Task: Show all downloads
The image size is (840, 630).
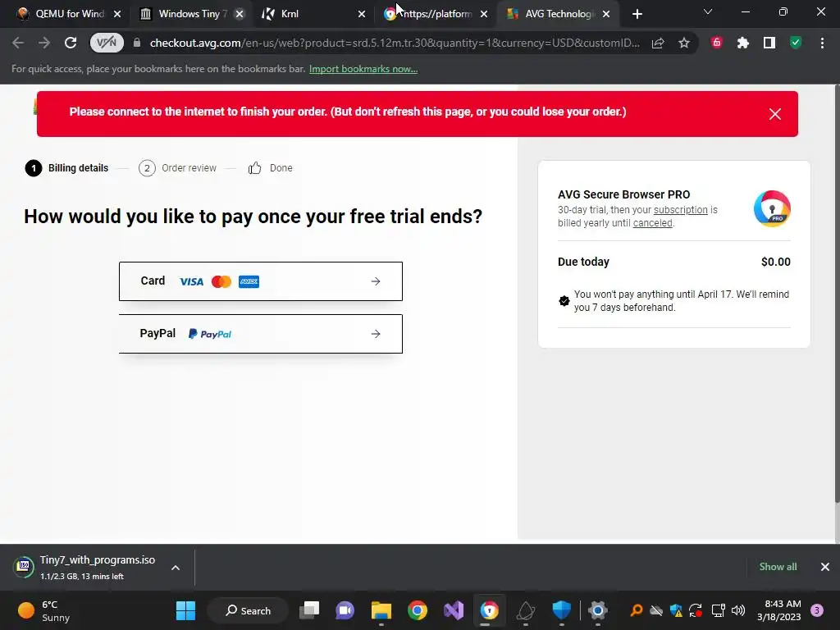Action: (x=778, y=567)
